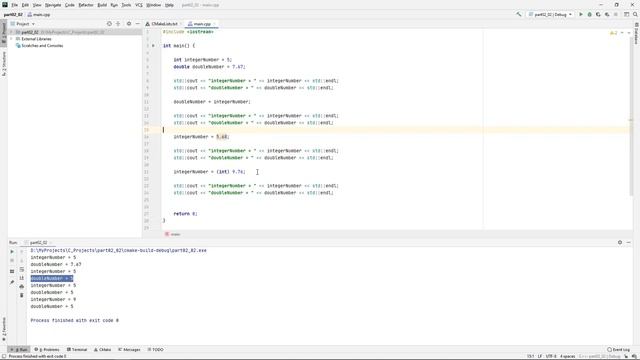Viewport: 640px width, 360px height.
Task: Select the part02_02 Run tab
Action: [38, 242]
